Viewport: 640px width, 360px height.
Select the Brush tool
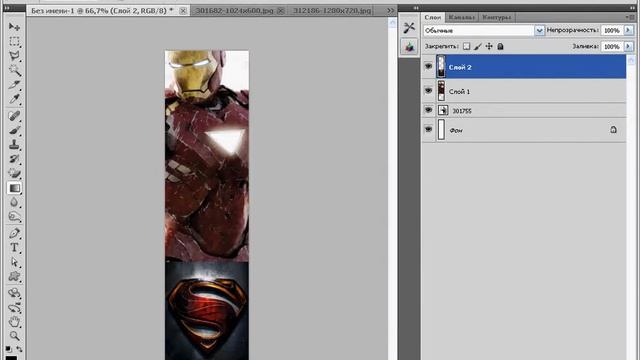[x=14, y=130]
